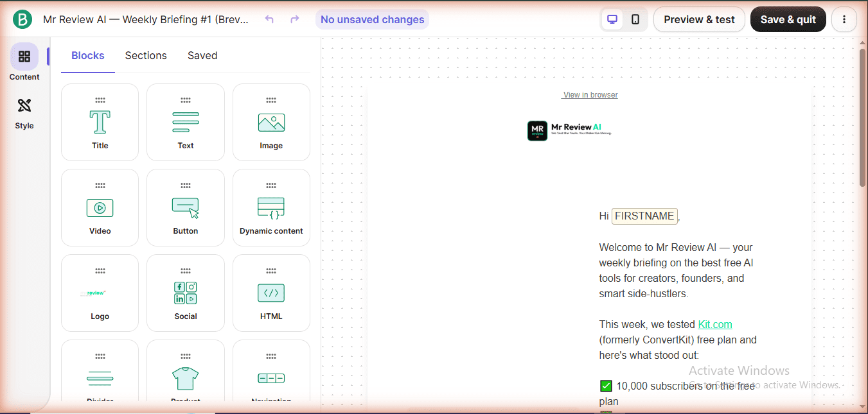Switch to the Sections tab
This screenshot has height=414, width=868.
146,56
